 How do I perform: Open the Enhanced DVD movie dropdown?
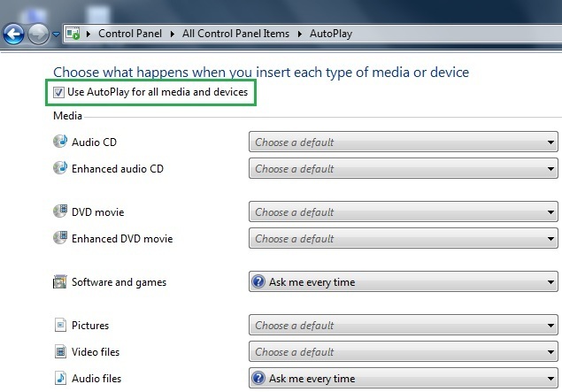[403, 238]
